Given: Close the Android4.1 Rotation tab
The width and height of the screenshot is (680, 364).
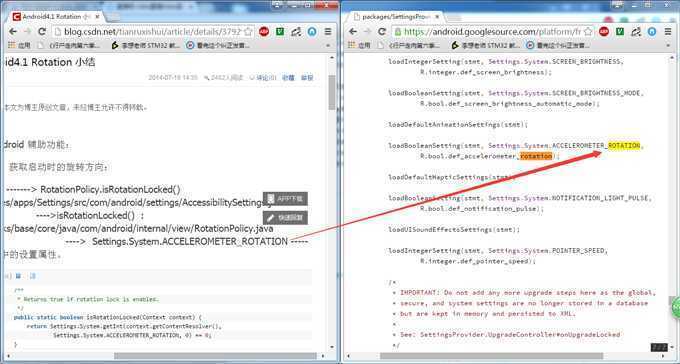Looking at the screenshot, I should (x=97, y=16).
